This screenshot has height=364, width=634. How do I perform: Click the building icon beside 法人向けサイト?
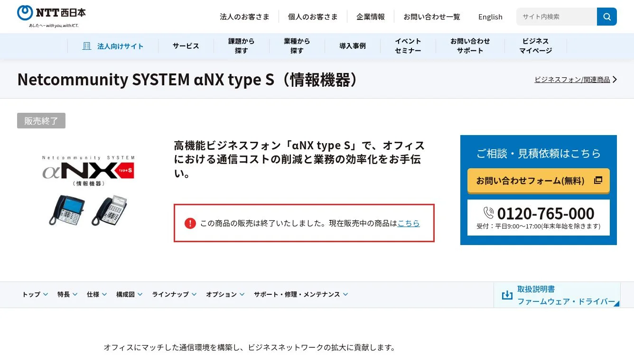tap(87, 46)
